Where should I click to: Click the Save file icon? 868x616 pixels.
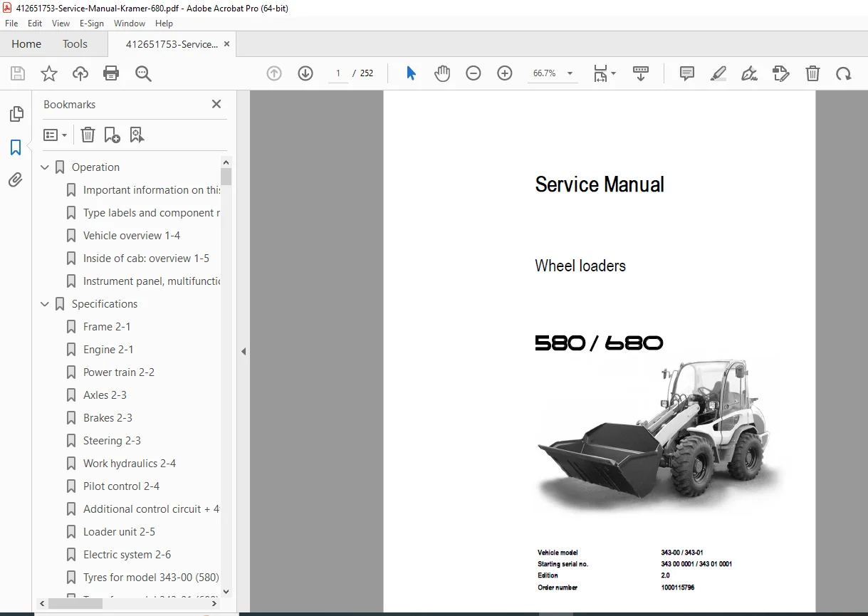[x=18, y=73]
